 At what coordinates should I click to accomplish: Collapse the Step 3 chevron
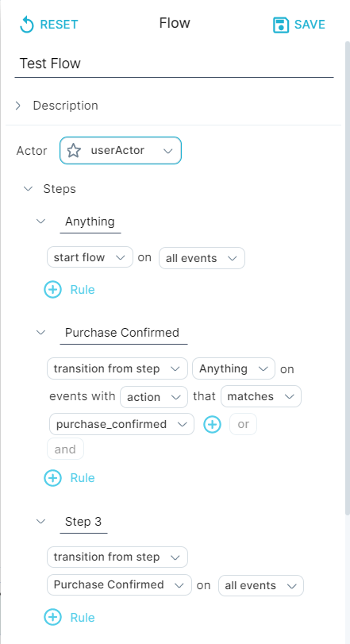point(40,521)
